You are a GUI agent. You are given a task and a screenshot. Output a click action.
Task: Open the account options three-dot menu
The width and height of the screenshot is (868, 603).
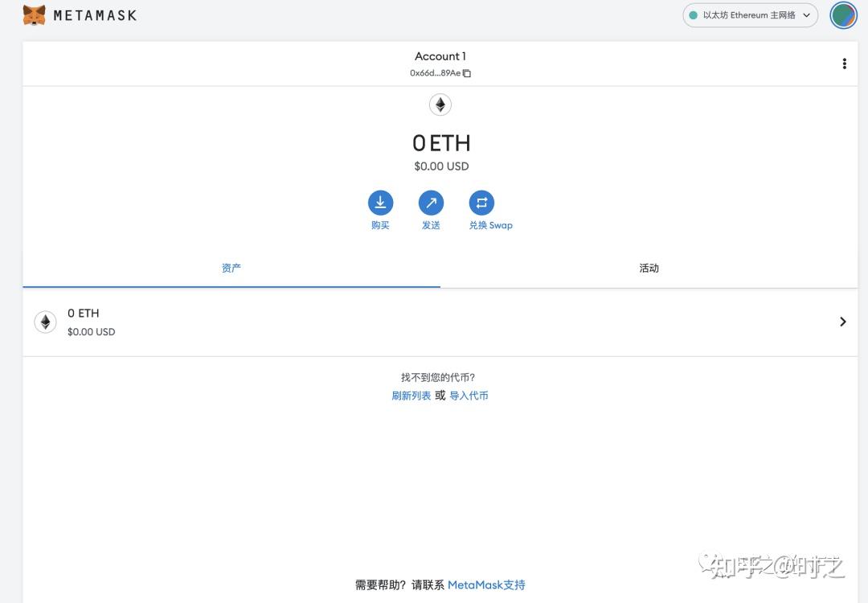(x=844, y=63)
